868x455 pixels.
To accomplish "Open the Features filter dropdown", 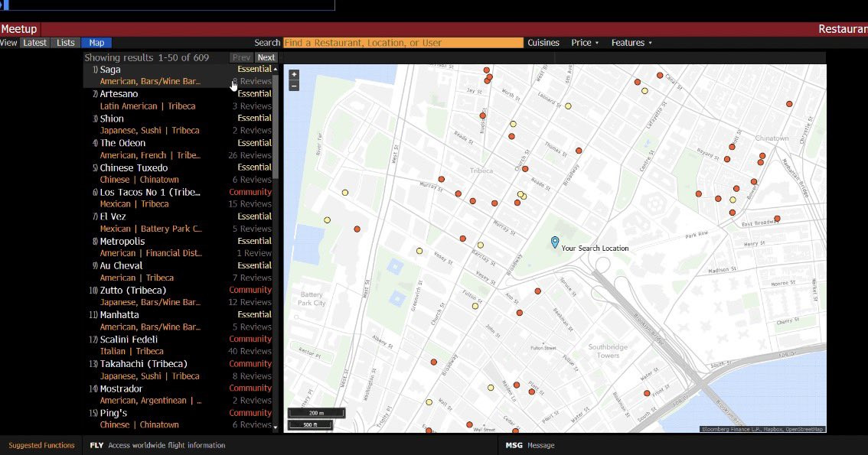I will [631, 43].
